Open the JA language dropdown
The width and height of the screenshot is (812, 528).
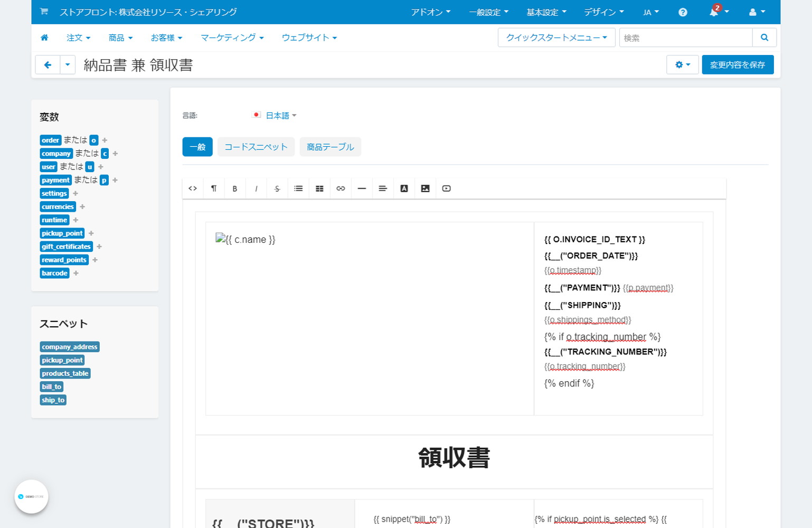pos(651,12)
